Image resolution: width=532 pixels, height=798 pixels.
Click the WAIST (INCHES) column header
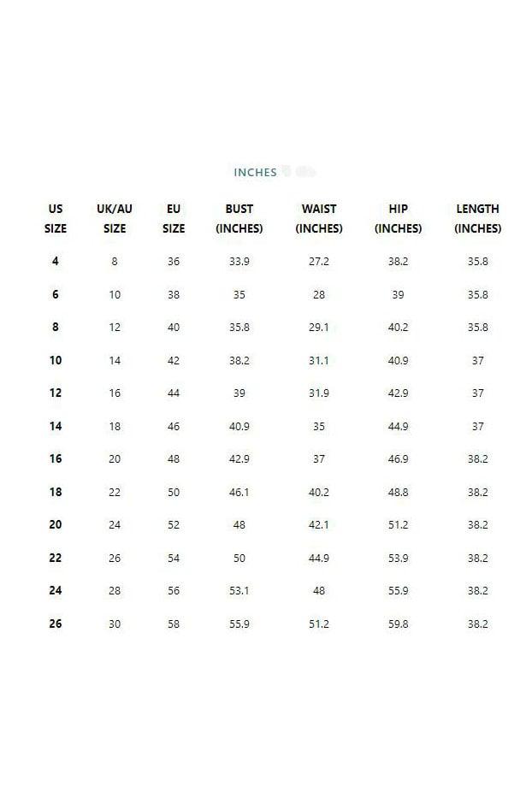319,218
